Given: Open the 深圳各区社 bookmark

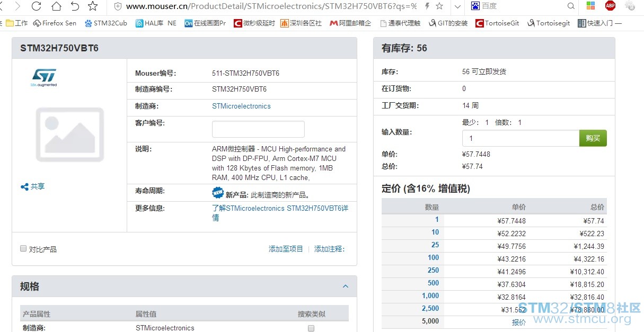Looking at the screenshot, I should [301, 23].
